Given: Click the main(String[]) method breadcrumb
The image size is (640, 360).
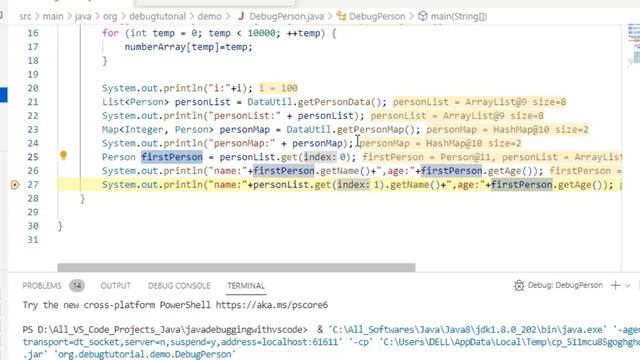Looking at the screenshot, I should (x=459, y=16).
